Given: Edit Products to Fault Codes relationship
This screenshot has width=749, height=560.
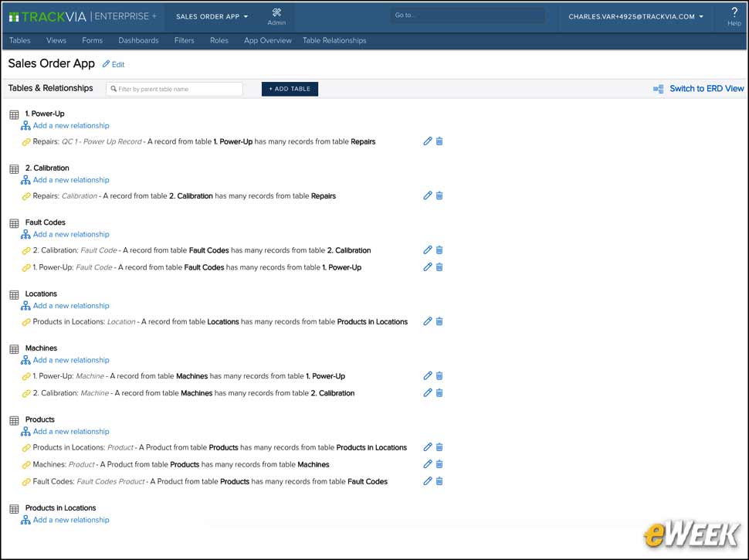Looking at the screenshot, I should coord(428,481).
